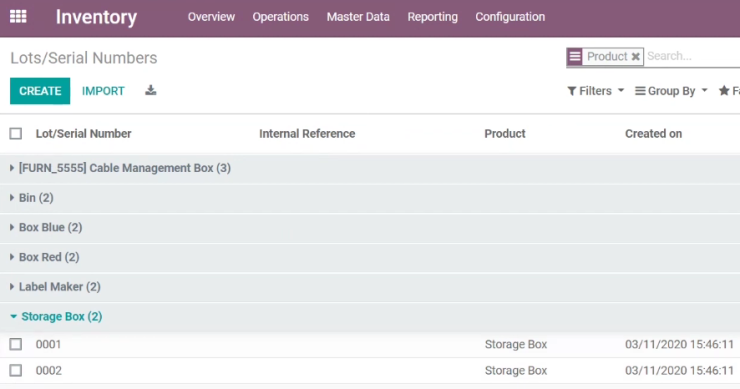740x389 pixels.
Task: Click the IMPORT button
Action: (x=103, y=91)
